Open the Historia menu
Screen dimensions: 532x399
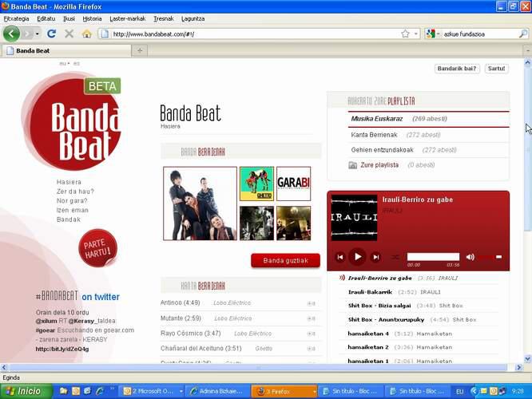[x=92, y=18]
